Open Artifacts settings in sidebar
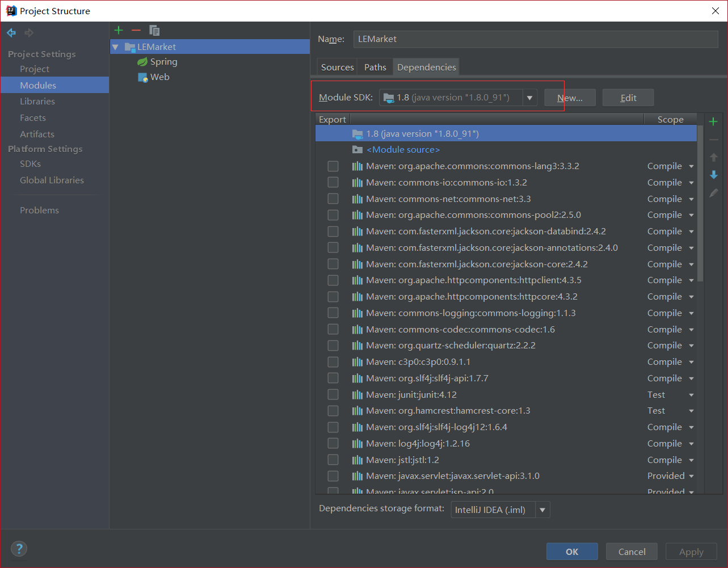Screen dimensions: 728x568 point(37,134)
